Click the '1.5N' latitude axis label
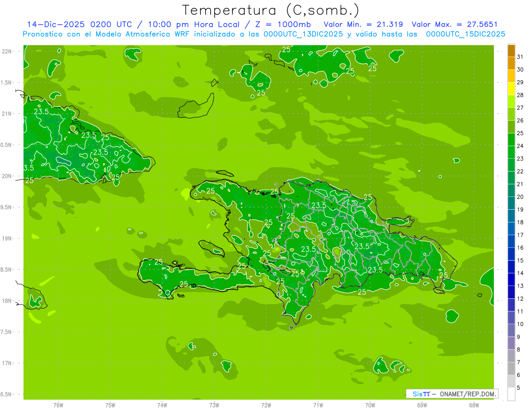532x411 pixels. point(6,82)
